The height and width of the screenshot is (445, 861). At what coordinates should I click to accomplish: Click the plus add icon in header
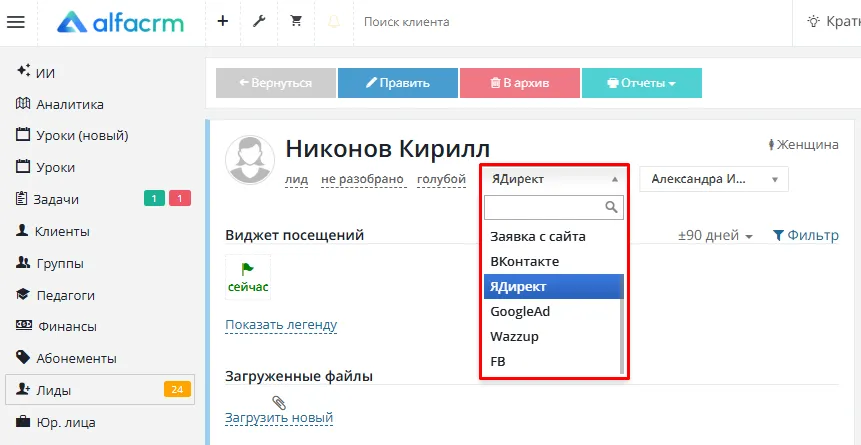coord(222,21)
